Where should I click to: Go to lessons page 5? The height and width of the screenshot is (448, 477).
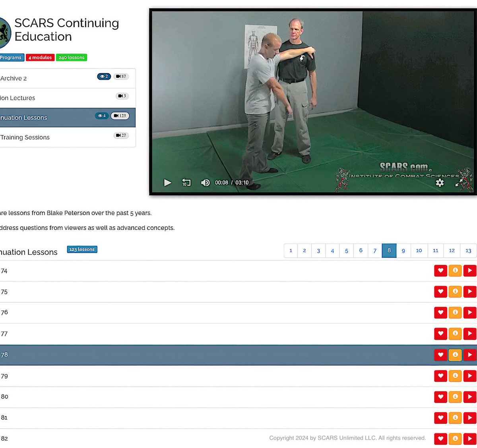(x=347, y=251)
